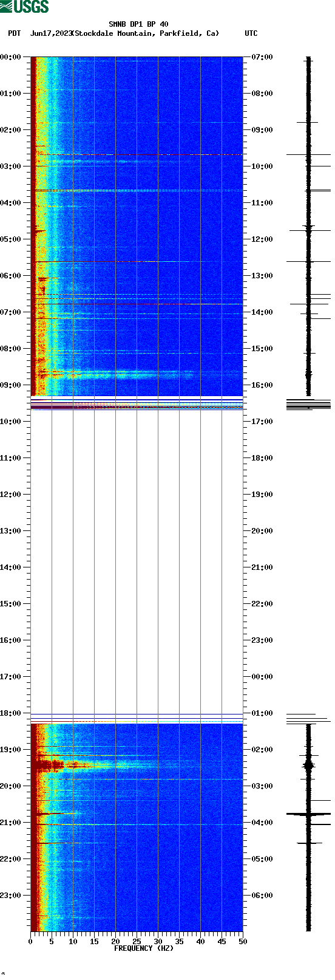Click the 10:00 UTC time label

[262, 166]
